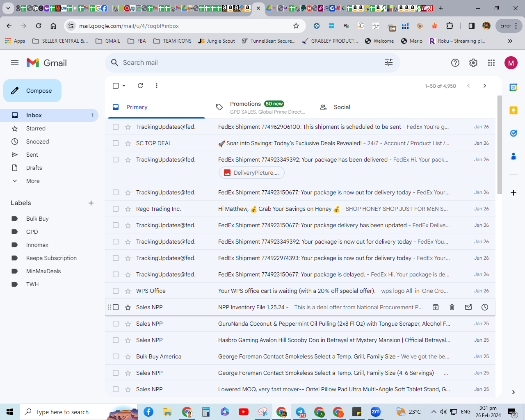The height and width of the screenshot is (420, 525).
Task: Open Google Calendar side panel icon
Action: (514, 87)
